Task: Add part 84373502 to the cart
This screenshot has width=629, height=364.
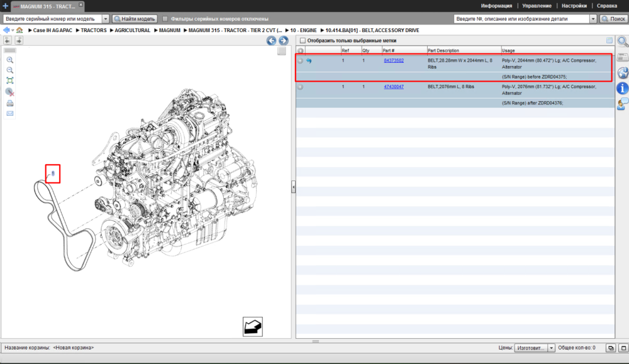Action: tap(301, 61)
